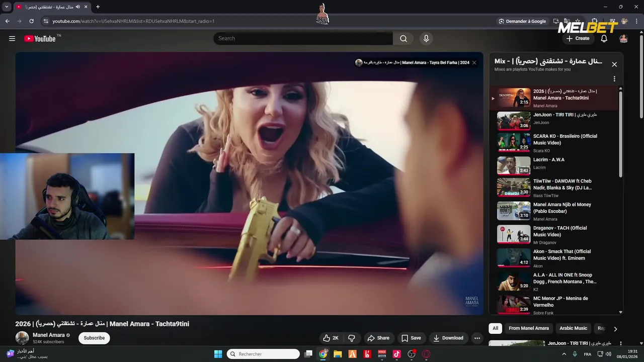Viewport: 644px width, 362px height.
Task: Open the YouTube account avatar menu
Action: [623, 39]
